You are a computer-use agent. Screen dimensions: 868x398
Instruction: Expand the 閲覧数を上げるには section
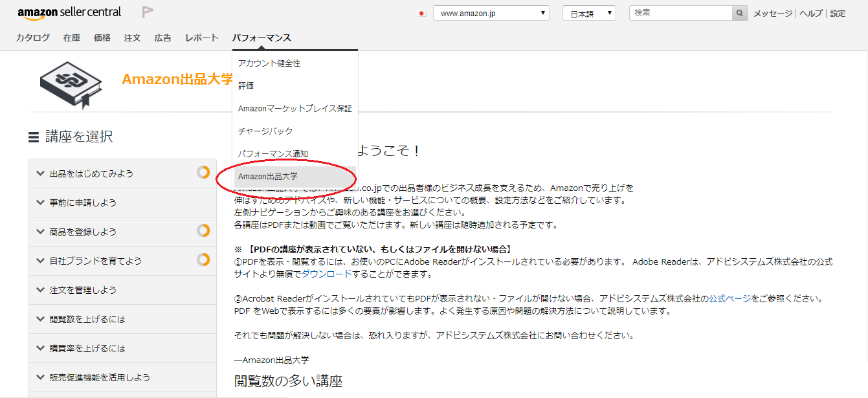pyautogui.click(x=122, y=319)
